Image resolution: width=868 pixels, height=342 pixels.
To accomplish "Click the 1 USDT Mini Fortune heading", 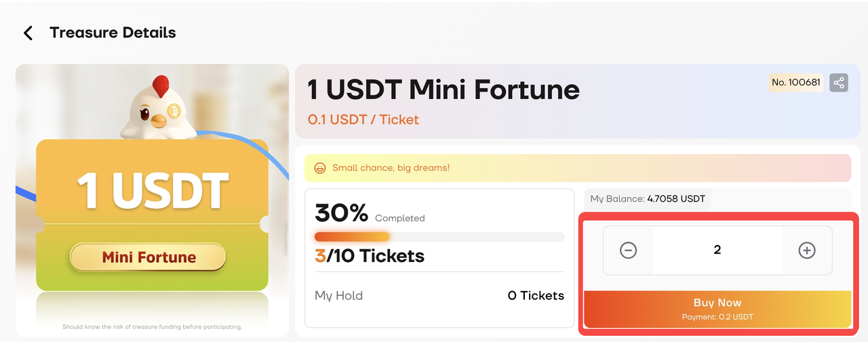I will 443,90.
